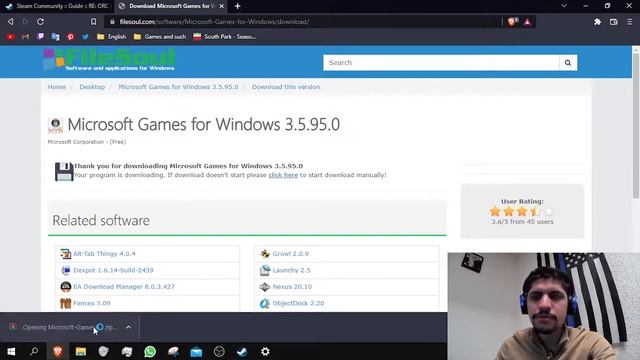The width and height of the screenshot is (640, 360).
Task: Open Settings gear from taskbar
Action: pyautogui.click(x=265, y=351)
